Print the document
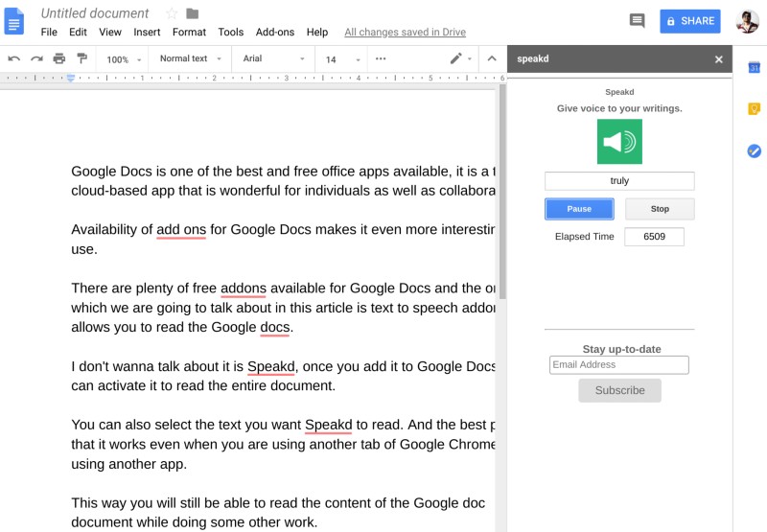This screenshot has height=532, width=767. click(x=59, y=59)
